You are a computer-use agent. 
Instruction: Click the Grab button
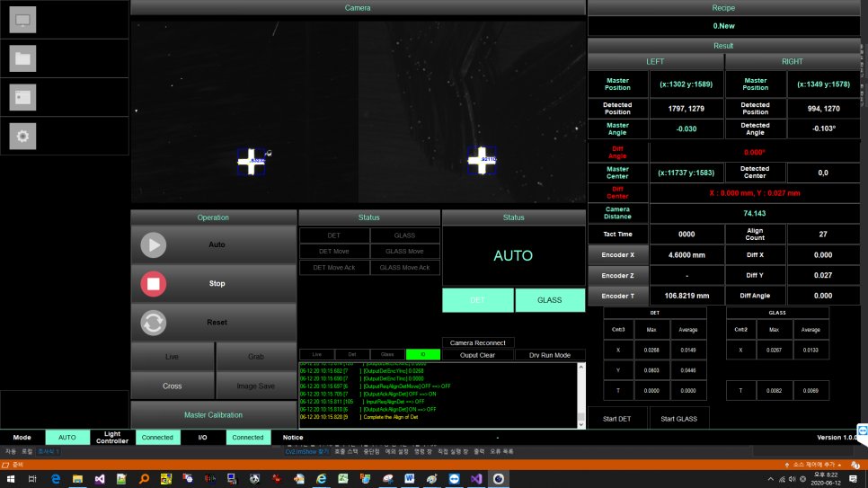[x=256, y=357]
